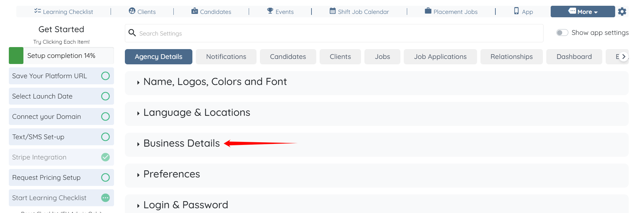This screenshot has width=644, height=213.
Task: Check the Select Launch Date circle
Action: point(106,96)
